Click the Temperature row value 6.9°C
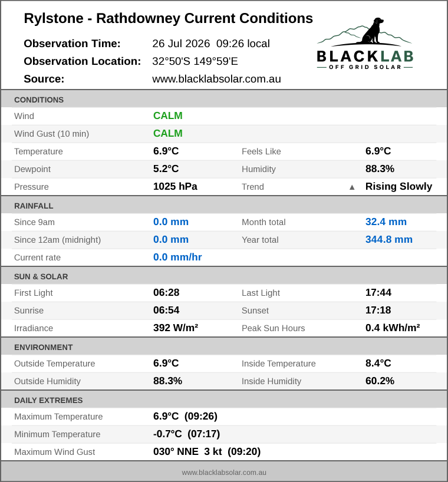The height and width of the screenshot is (482, 448). point(166,151)
